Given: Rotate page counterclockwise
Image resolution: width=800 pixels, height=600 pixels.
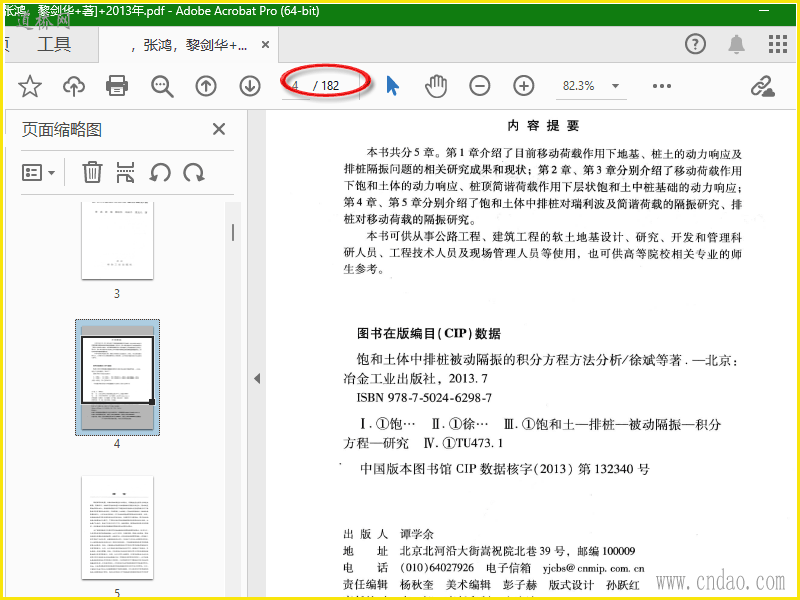Looking at the screenshot, I should [160, 172].
